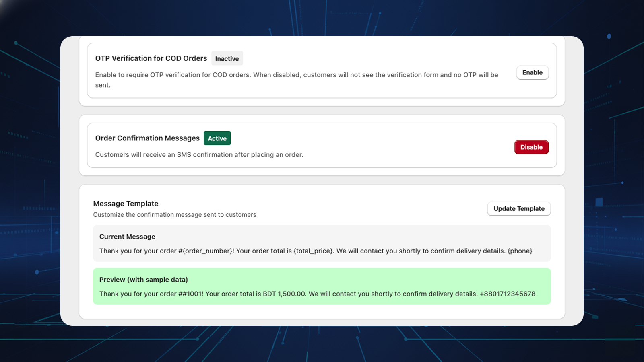The image size is (644, 362).
Task: Click the OTP verification description text
Action: pos(297,80)
